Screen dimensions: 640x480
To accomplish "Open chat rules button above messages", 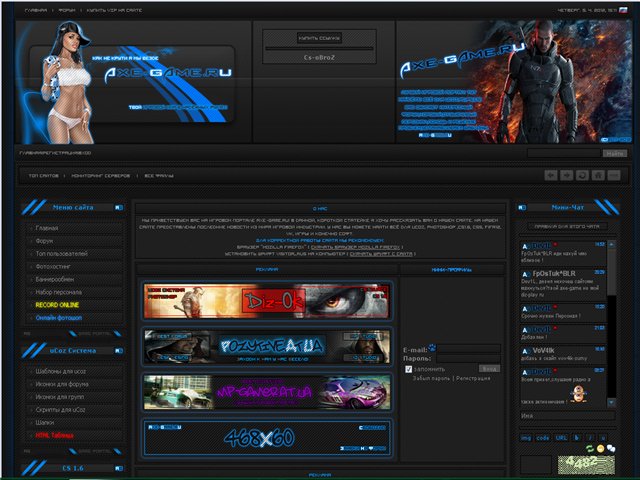I will [x=567, y=226].
